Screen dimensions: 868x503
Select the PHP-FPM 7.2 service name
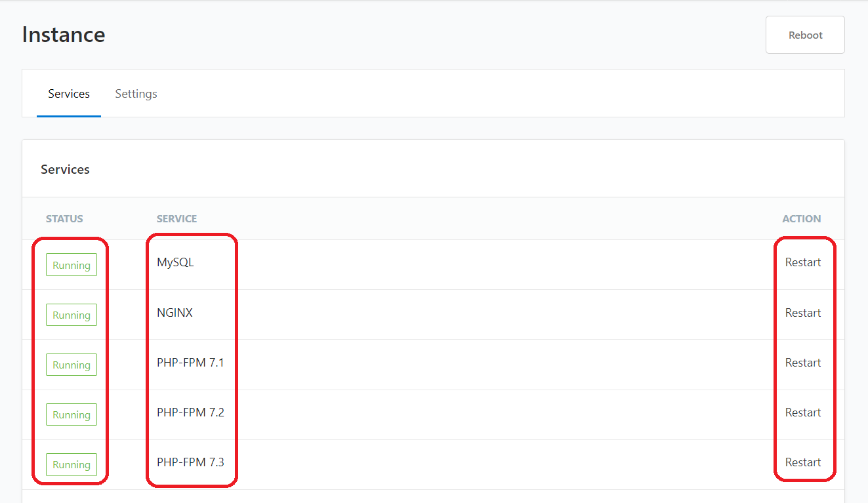pos(190,412)
